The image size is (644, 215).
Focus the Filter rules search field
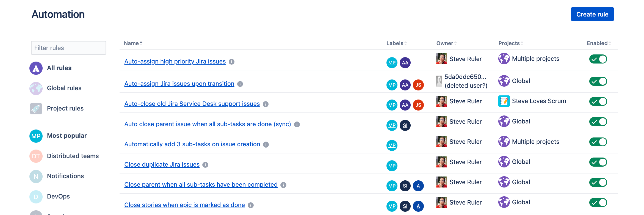pos(68,48)
